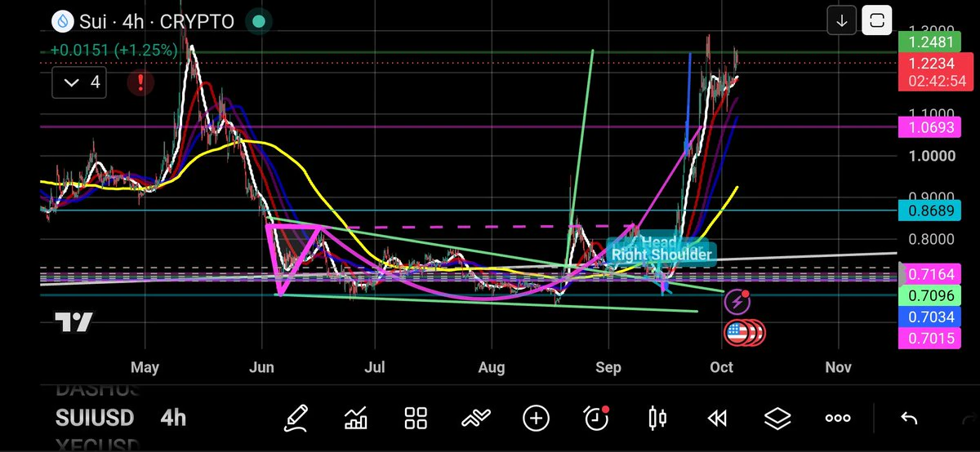Image resolution: width=980 pixels, height=452 pixels.
Task: Click the Nov date axis label
Action: point(838,368)
